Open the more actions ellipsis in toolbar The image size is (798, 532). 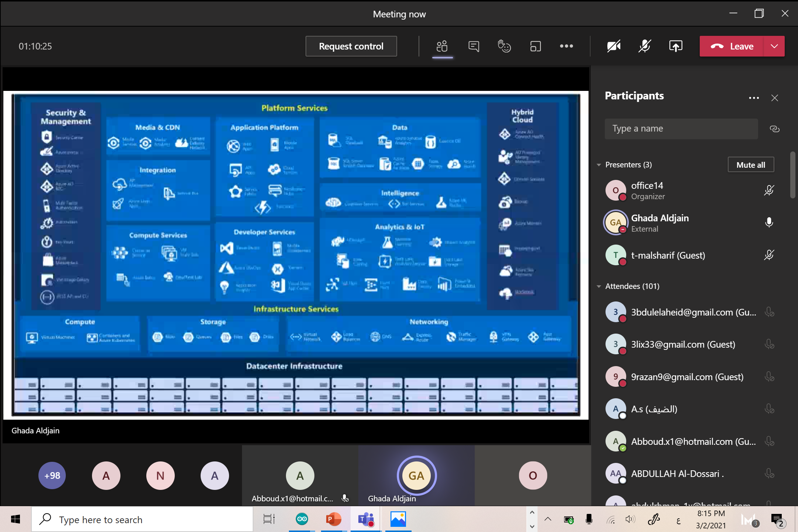(566, 46)
